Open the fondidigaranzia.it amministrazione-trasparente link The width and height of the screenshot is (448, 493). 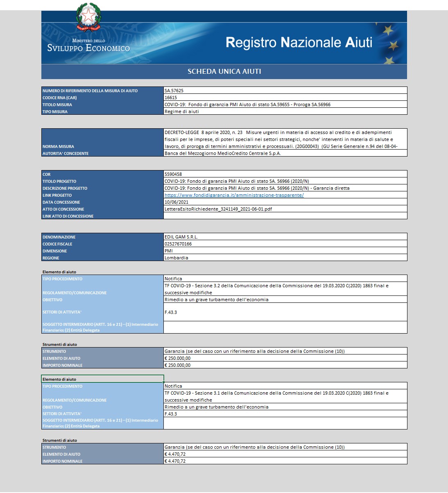click(x=234, y=195)
